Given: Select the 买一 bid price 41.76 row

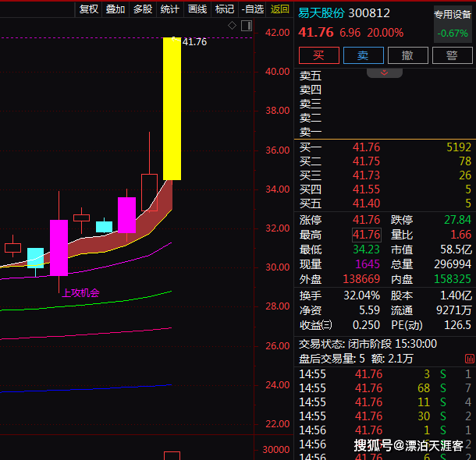Looking at the screenshot, I should (367, 147).
